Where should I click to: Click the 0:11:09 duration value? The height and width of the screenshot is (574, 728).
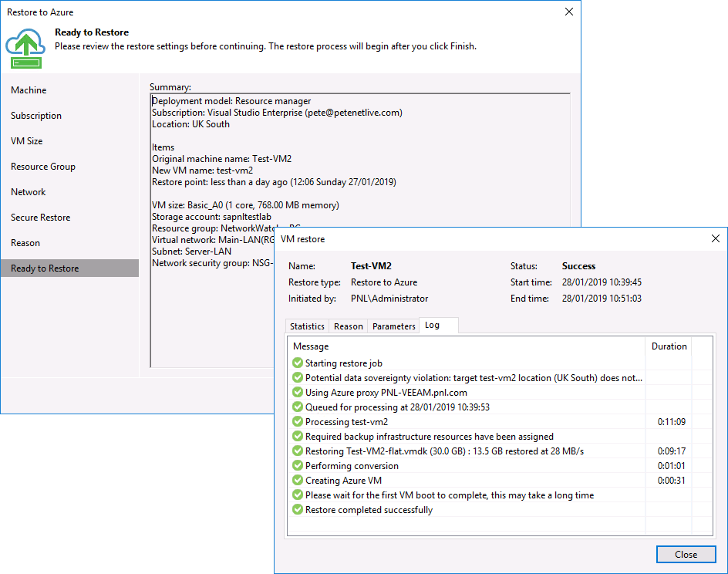[x=672, y=422]
